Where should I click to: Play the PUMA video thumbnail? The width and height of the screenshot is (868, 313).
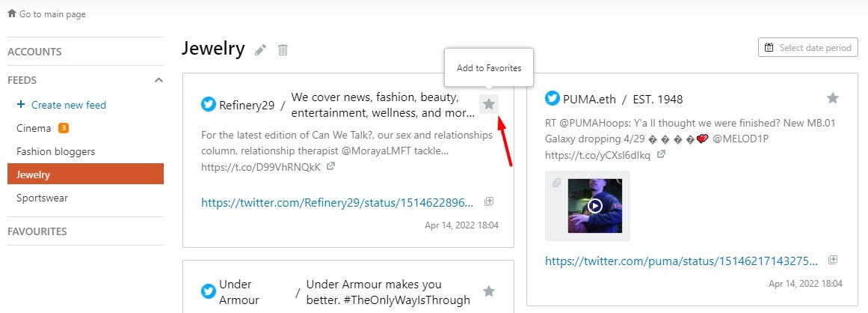[594, 206]
